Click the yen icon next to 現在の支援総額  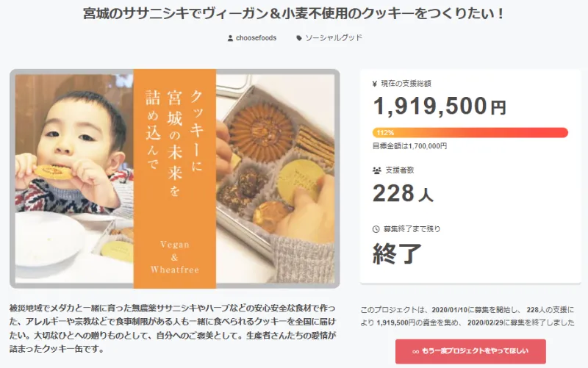(x=375, y=83)
